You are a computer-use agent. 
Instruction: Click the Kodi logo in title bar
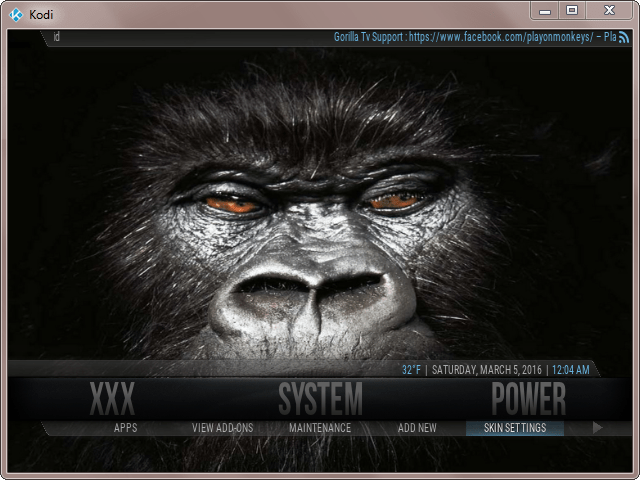point(16,15)
